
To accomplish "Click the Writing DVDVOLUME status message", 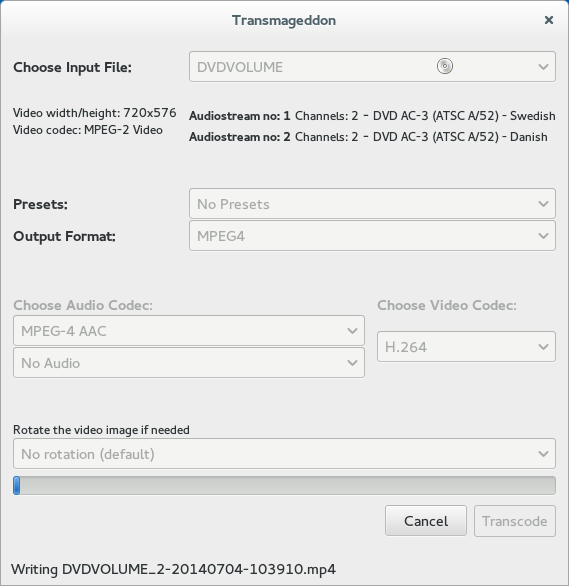I will pos(173,569).
